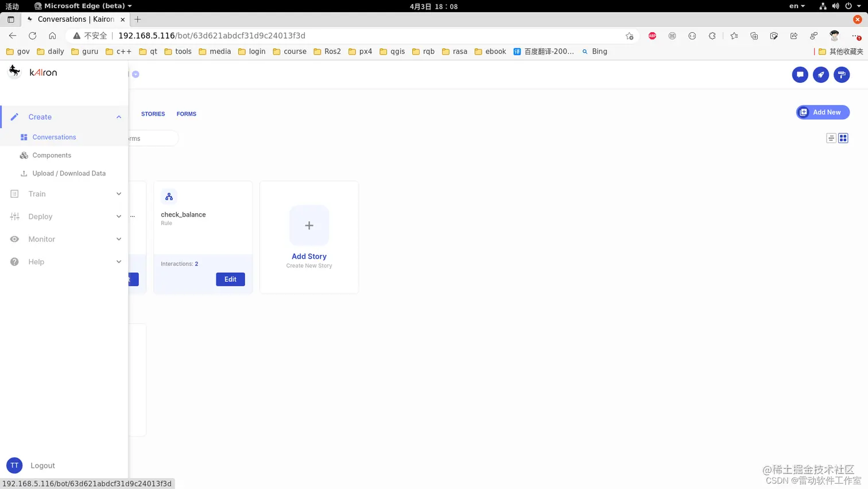The height and width of the screenshot is (489, 868).
Task: Click the check_balance rule flow icon
Action: point(169,197)
